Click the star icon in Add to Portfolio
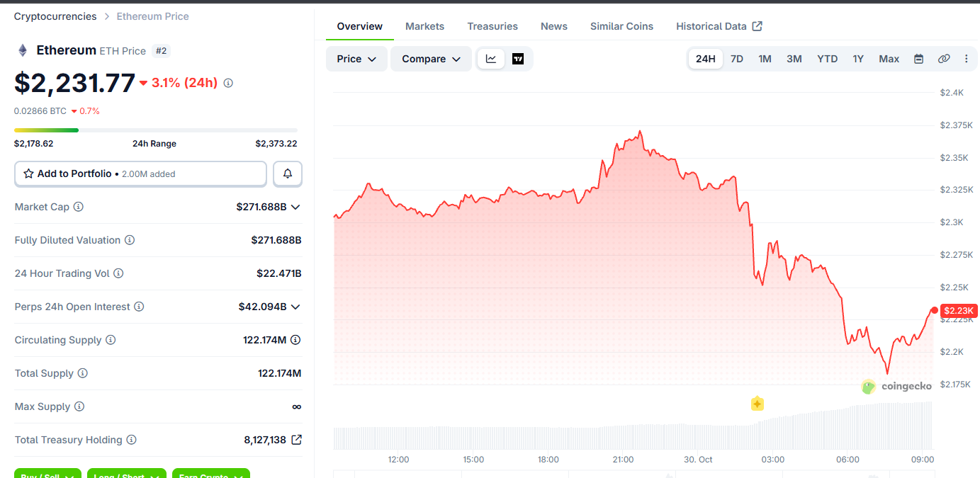The image size is (980, 478). [29, 173]
